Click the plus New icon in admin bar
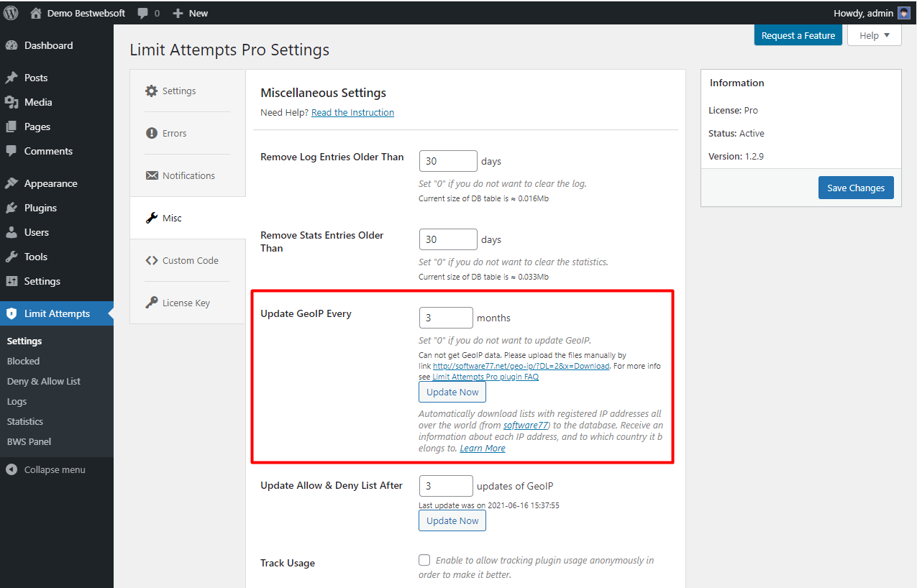The height and width of the screenshot is (588, 917). [178, 13]
